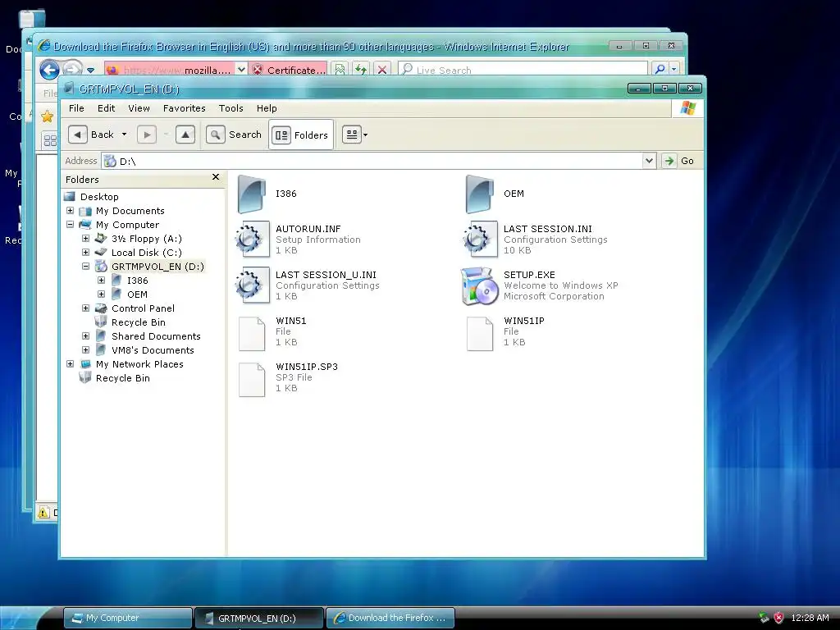
Task: Open the File menu
Action: pyautogui.click(x=76, y=108)
